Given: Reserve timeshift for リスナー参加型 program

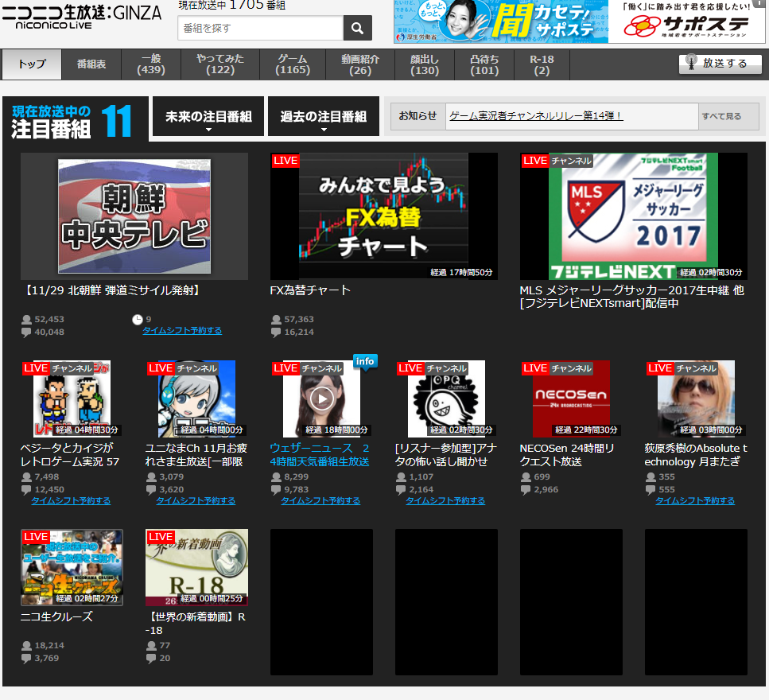Looking at the screenshot, I should 445,501.
